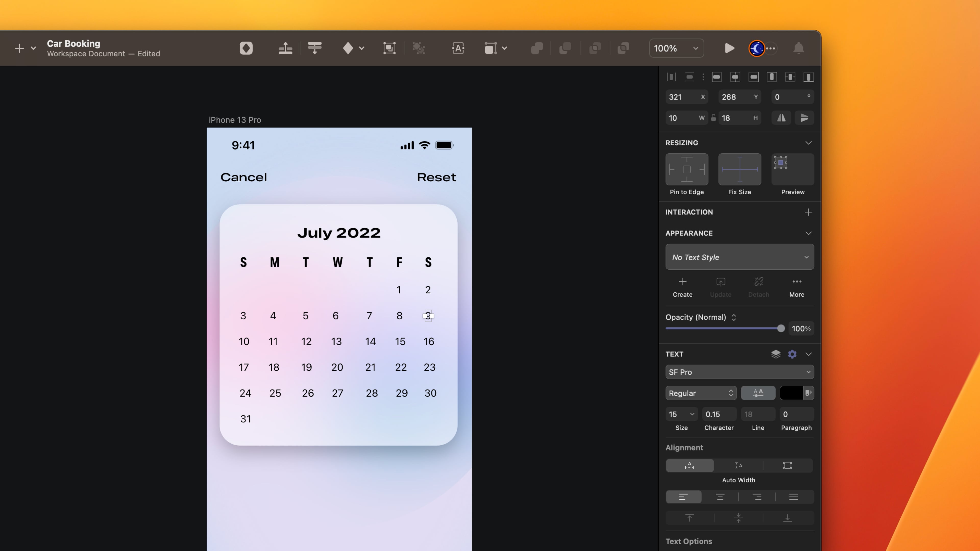The height and width of the screenshot is (551, 980).
Task: Open the SF Pro font family dropdown
Action: [x=739, y=372]
